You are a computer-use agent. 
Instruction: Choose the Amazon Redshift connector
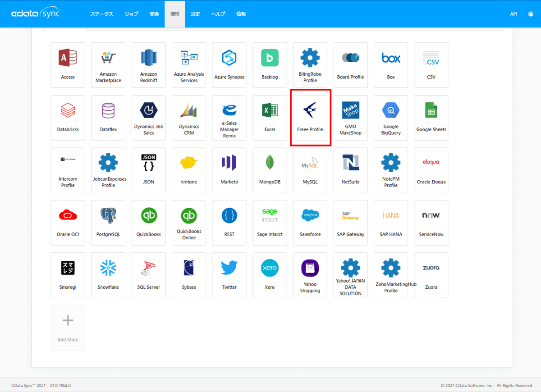pos(148,65)
